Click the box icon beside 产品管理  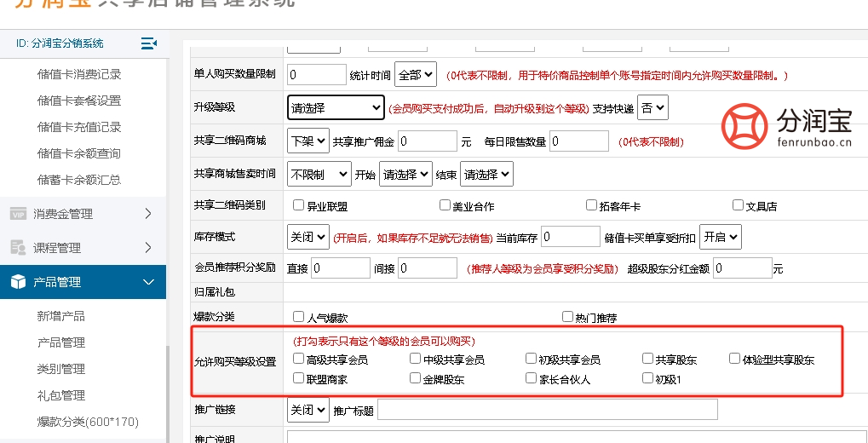click(18, 282)
